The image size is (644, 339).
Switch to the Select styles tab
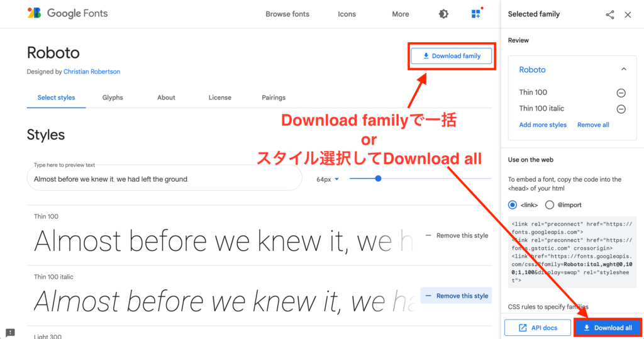pyautogui.click(x=56, y=97)
